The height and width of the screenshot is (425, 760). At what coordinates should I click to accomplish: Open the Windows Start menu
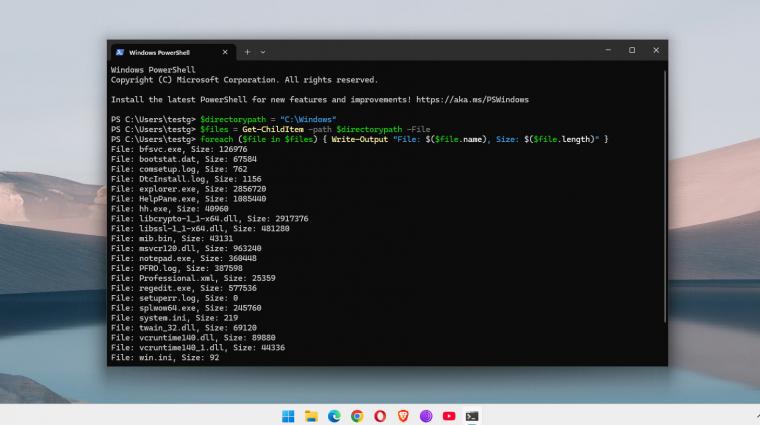pos(288,416)
